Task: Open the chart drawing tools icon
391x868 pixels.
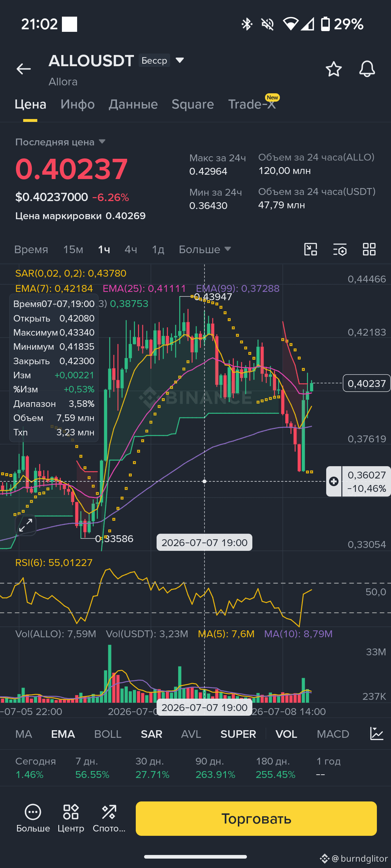Action: (310, 249)
